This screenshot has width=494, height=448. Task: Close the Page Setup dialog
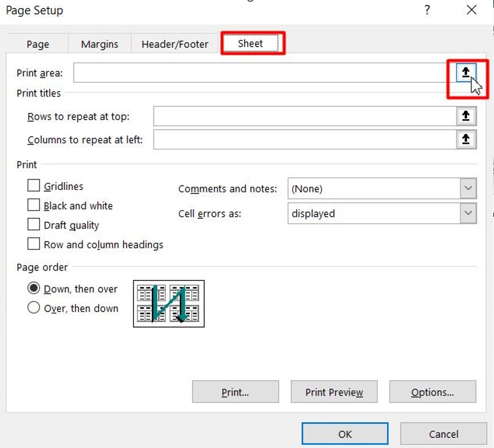[x=472, y=10]
